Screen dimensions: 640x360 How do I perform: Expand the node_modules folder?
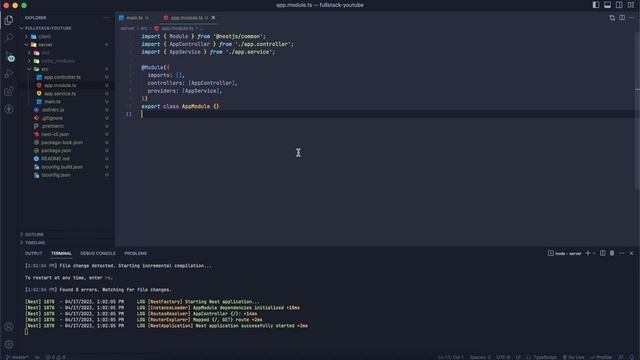point(58,61)
